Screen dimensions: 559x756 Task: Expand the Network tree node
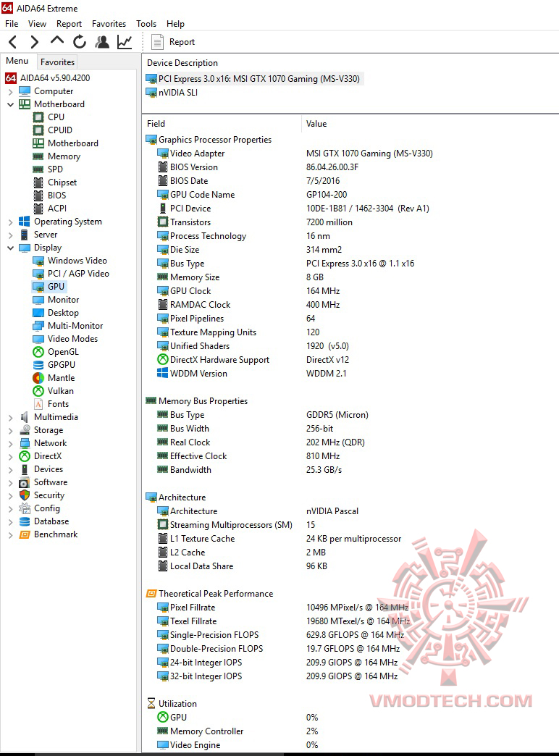pyautogui.click(x=11, y=444)
